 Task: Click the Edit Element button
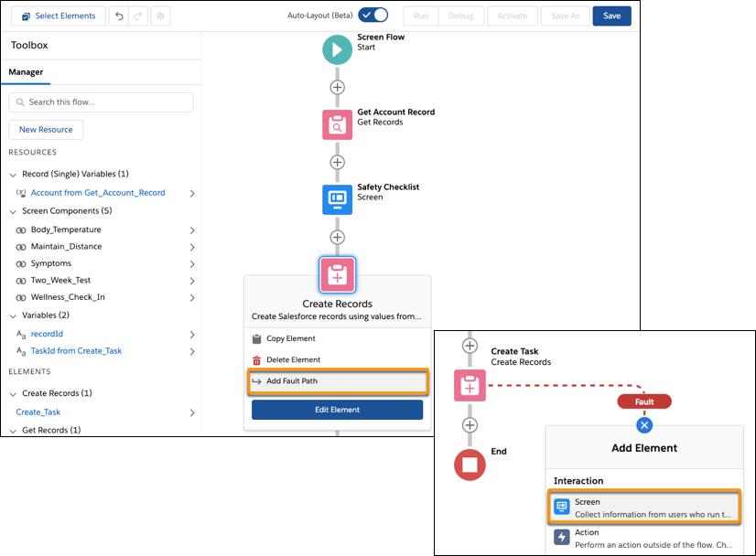click(337, 410)
